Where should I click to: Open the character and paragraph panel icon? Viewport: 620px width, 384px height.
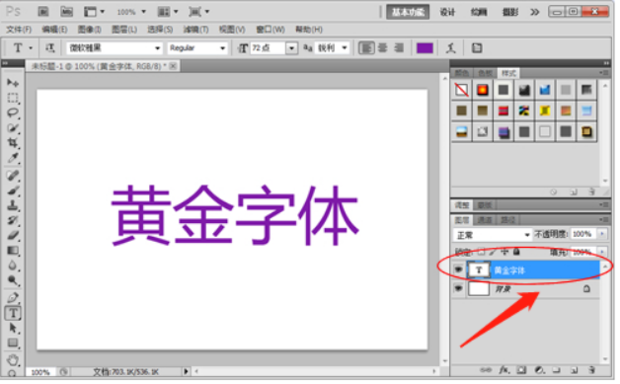tap(477, 48)
